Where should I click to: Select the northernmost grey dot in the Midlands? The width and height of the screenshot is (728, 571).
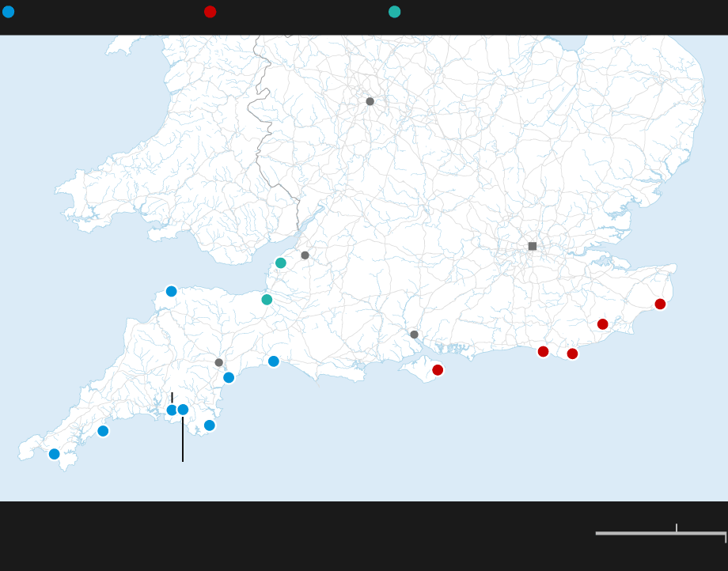(x=370, y=101)
